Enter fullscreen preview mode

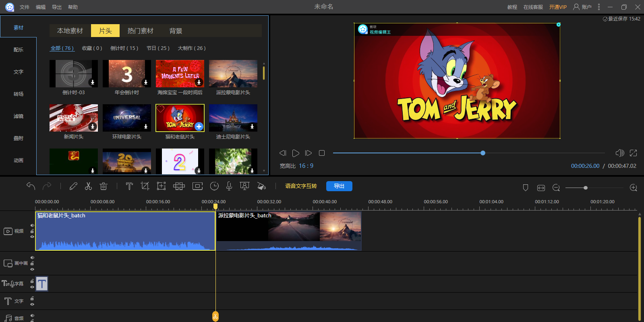[x=633, y=153]
